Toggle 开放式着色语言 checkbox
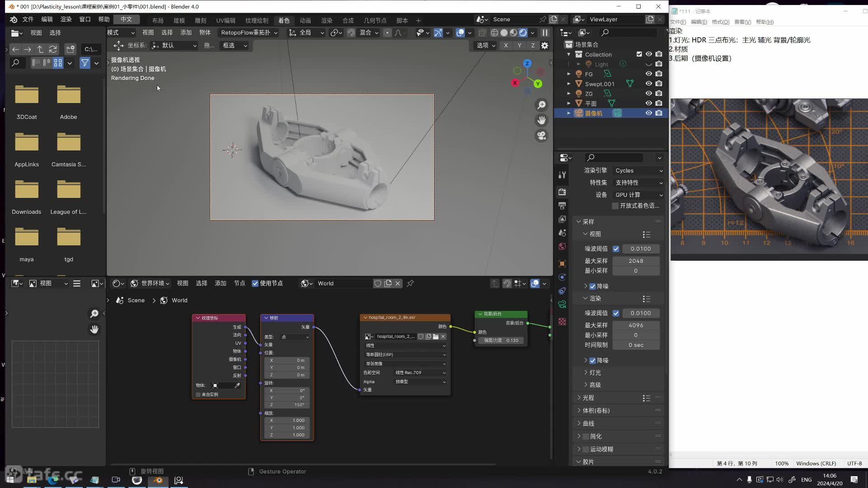 pos(615,206)
